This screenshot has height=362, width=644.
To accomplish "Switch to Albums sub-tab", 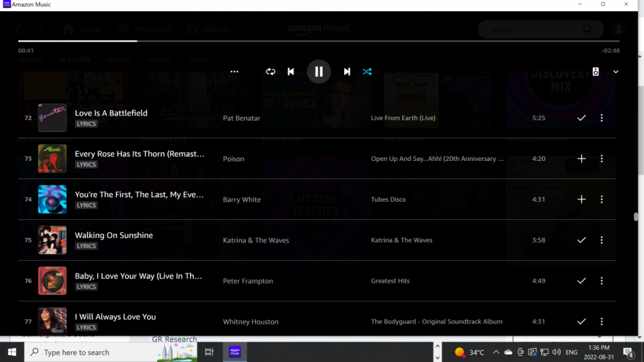I will tap(158, 60).
